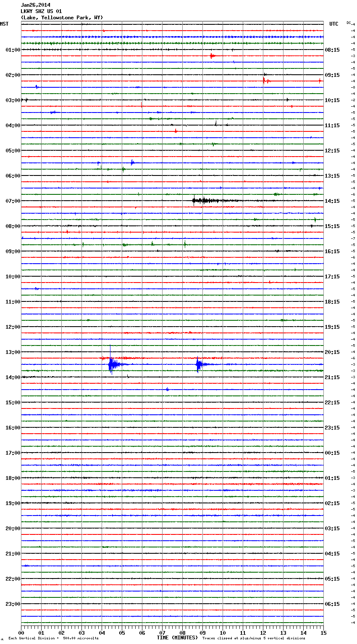This screenshot has width=357, height=644.
Task: Click the 15:00 MST time label
Action: tap(13, 403)
